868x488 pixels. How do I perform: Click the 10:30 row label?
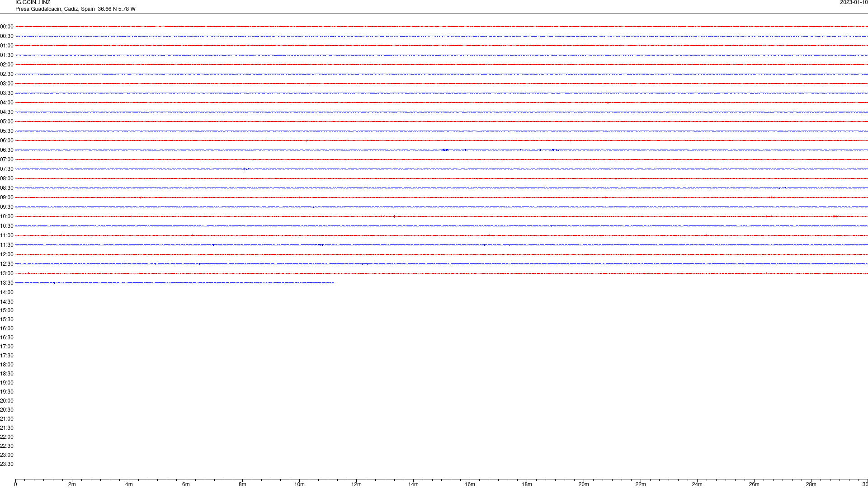(x=7, y=226)
